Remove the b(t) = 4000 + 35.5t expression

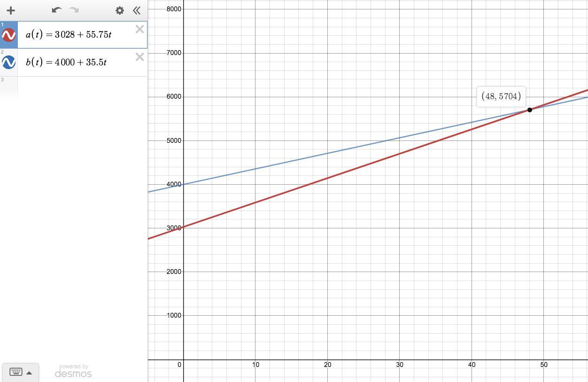(x=139, y=57)
